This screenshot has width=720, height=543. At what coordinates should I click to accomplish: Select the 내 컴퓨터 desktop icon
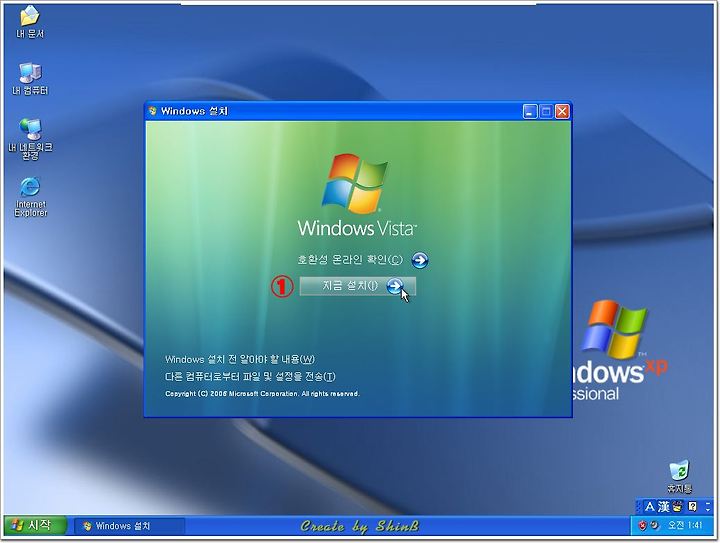pyautogui.click(x=30, y=79)
